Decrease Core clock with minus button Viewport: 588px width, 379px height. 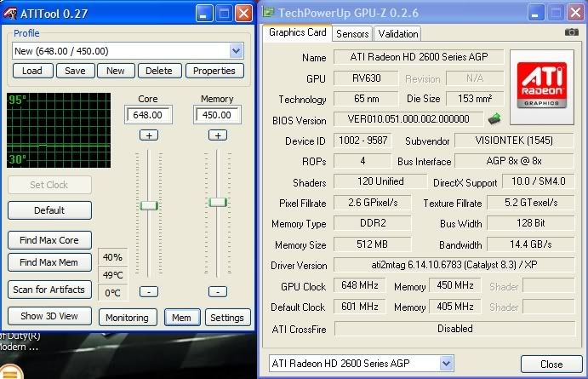[x=149, y=291]
